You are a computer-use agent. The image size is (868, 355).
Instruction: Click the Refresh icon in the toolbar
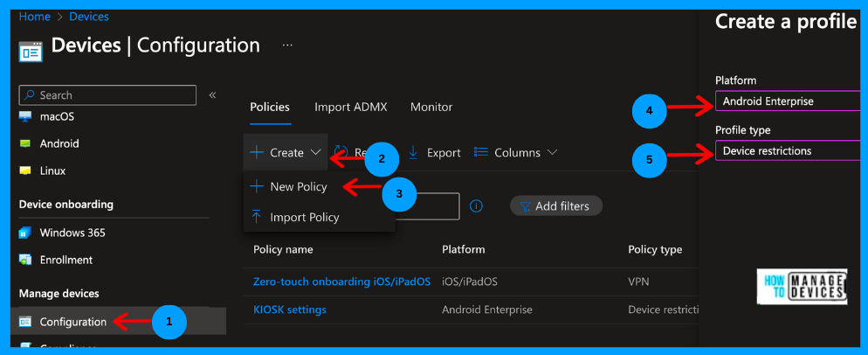click(x=341, y=152)
